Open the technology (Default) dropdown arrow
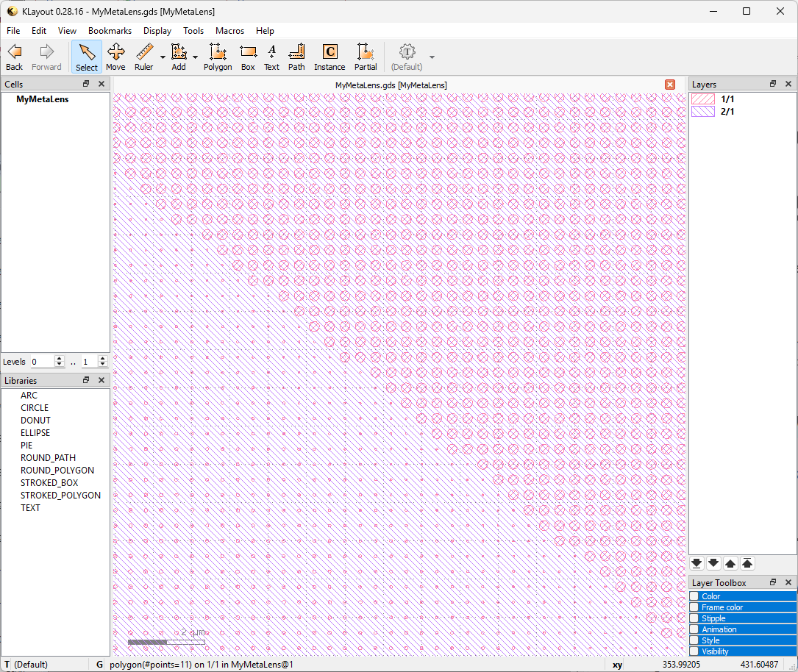The width and height of the screenshot is (798, 672). click(x=432, y=57)
